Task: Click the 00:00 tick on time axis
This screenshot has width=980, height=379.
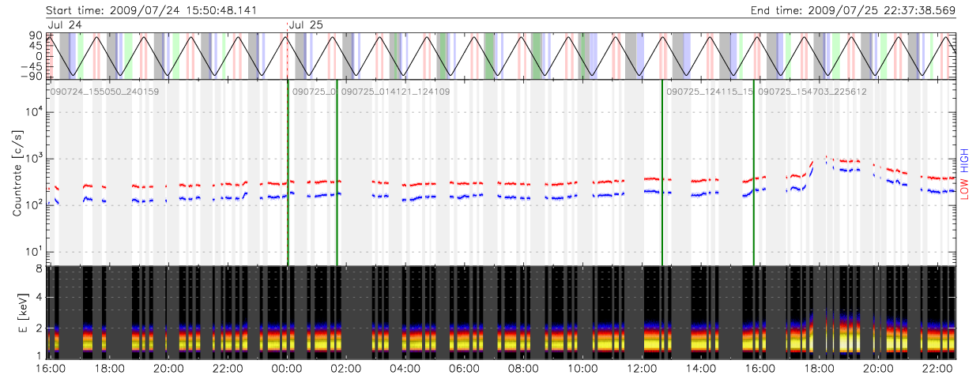Action: click(x=286, y=369)
